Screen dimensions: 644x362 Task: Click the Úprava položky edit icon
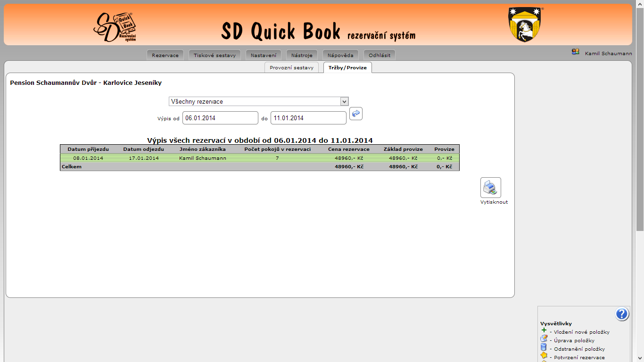point(544,339)
